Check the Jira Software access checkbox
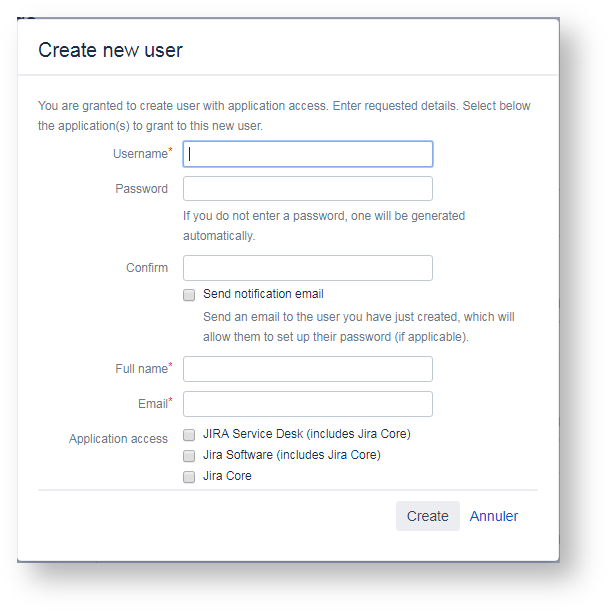608x611 pixels. pyautogui.click(x=189, y=456)
